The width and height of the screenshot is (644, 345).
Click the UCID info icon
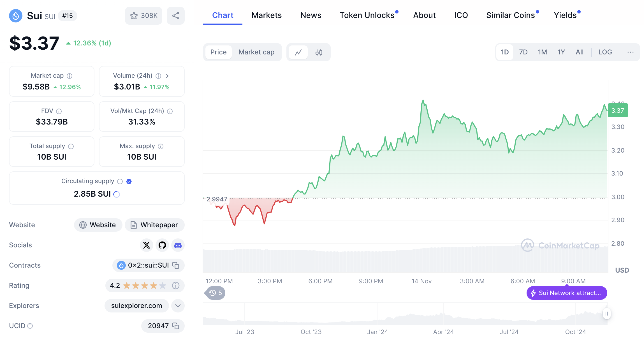click(x=30, y=326)
